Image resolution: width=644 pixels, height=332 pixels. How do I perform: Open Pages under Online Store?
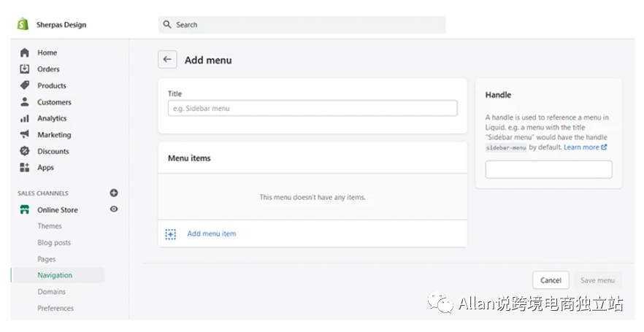pyautogui.click(x=47, y=259)
